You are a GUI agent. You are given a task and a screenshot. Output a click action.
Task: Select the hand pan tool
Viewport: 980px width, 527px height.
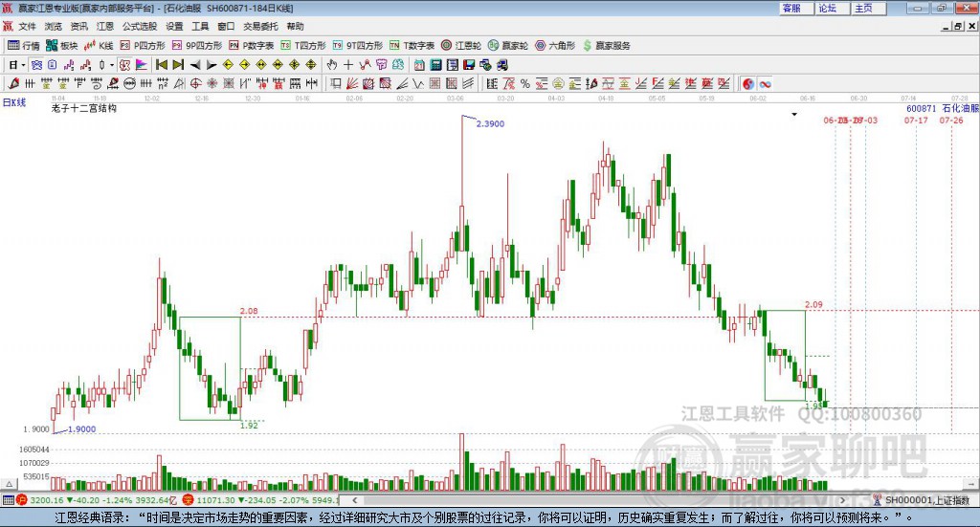coord(332,65)
